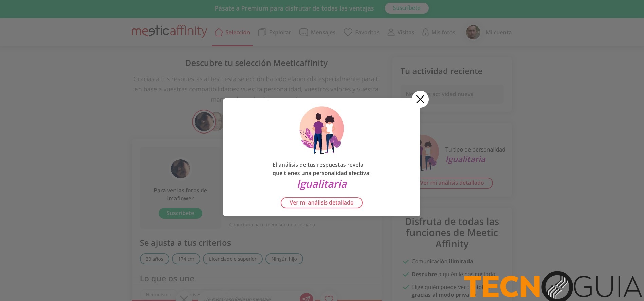Close the personality result popup

pos(420,99)
